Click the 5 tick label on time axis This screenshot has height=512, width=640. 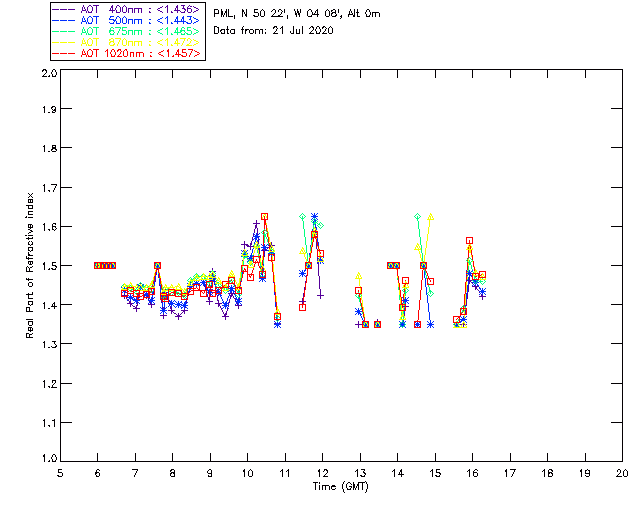coord(60,472)
